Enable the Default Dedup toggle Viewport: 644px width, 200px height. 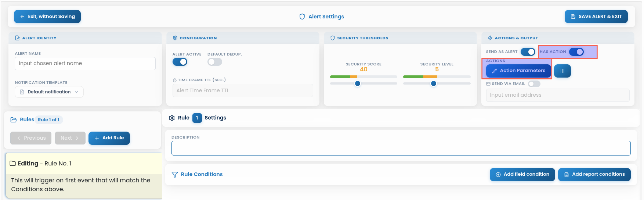(x=215, y=62)
